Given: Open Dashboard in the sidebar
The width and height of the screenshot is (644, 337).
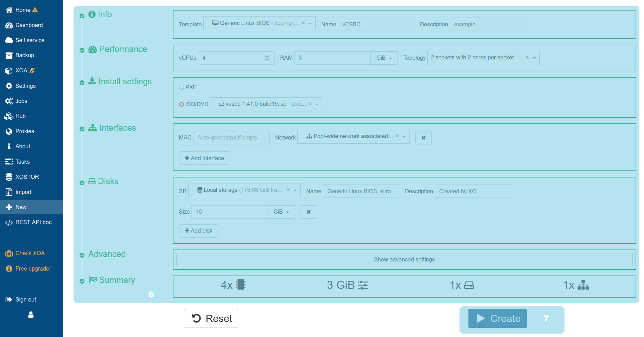Looking at the screenshot, I should [32, 25].
